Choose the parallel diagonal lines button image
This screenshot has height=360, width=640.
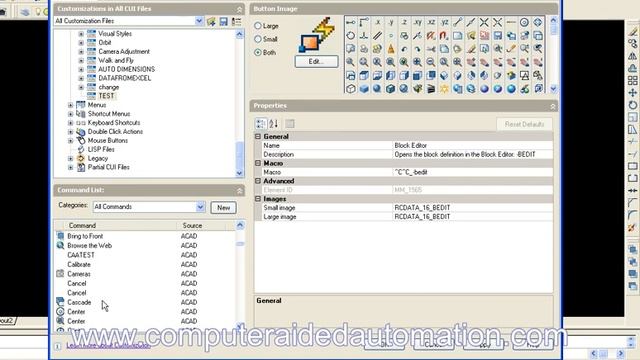pos(378,36)
